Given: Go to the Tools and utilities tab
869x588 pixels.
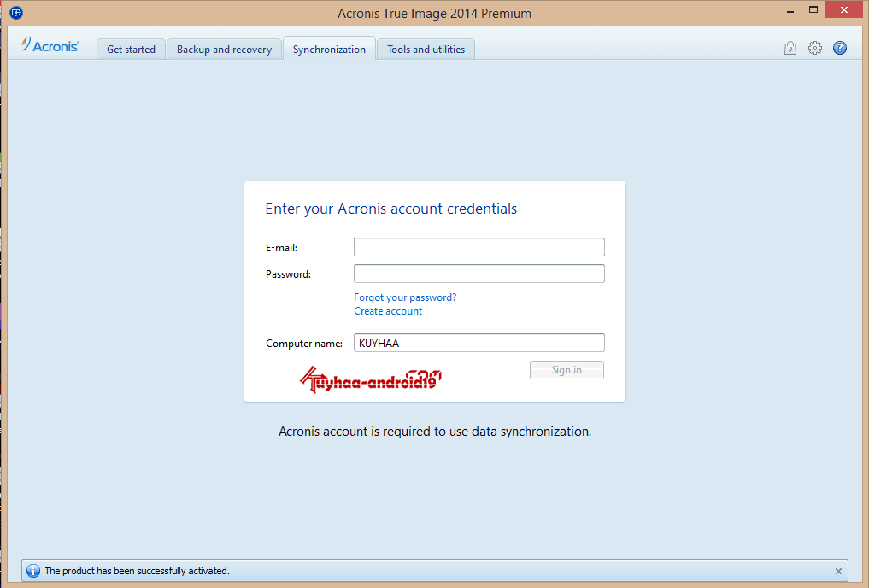Looking at the screenshot, I should pyautogui.click(x=426, y=50).
